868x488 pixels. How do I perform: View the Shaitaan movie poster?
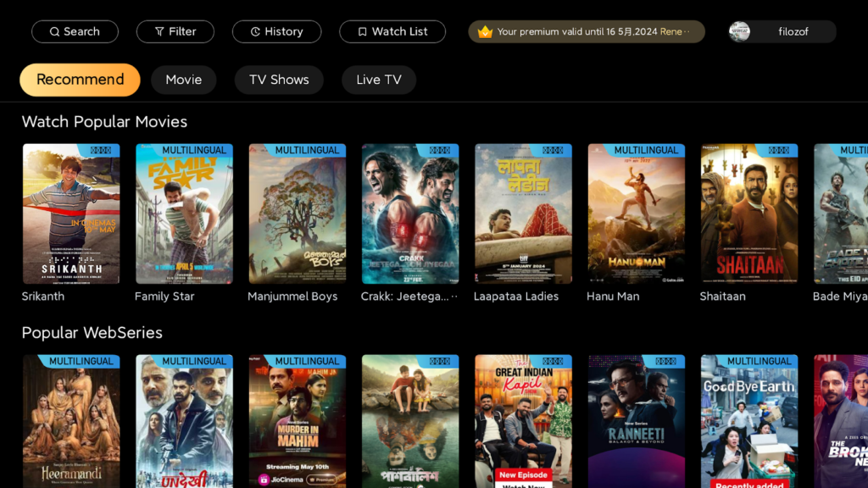(749, 213)
